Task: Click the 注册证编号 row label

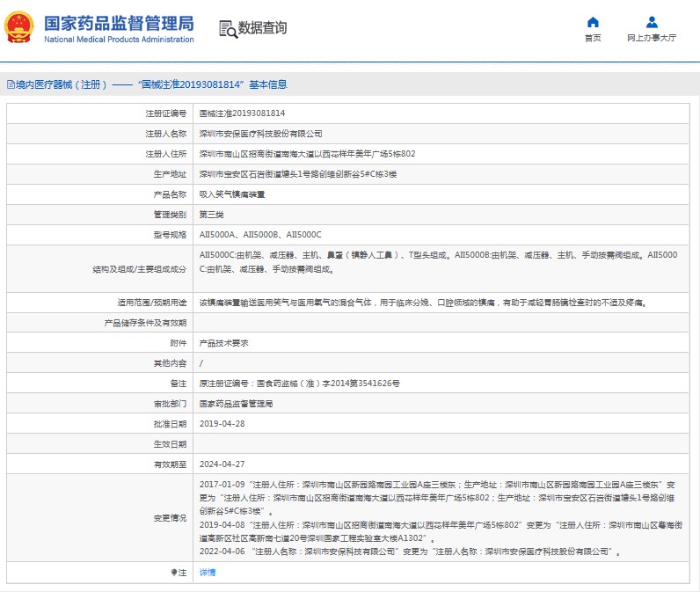Action: pos(165,113)
